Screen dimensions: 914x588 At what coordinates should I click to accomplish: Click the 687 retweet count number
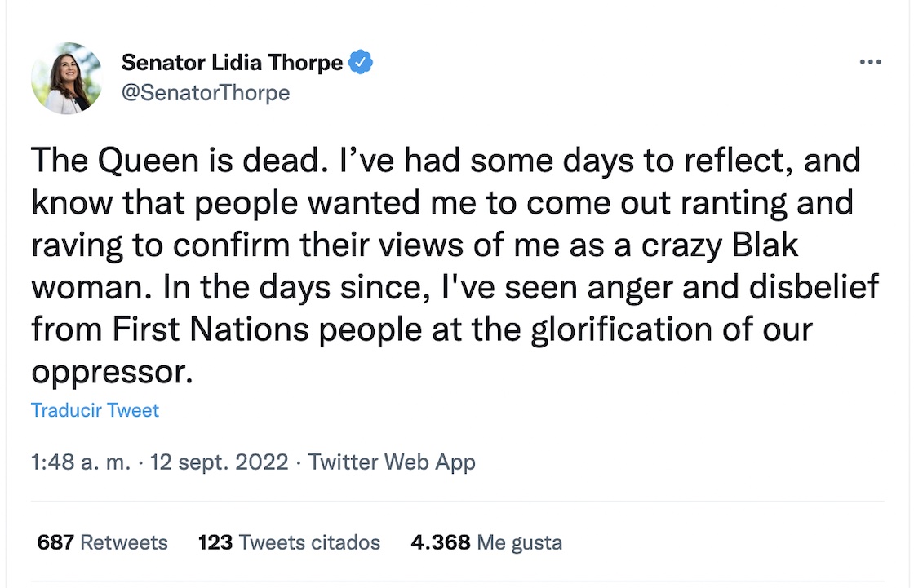coord(55,542)
